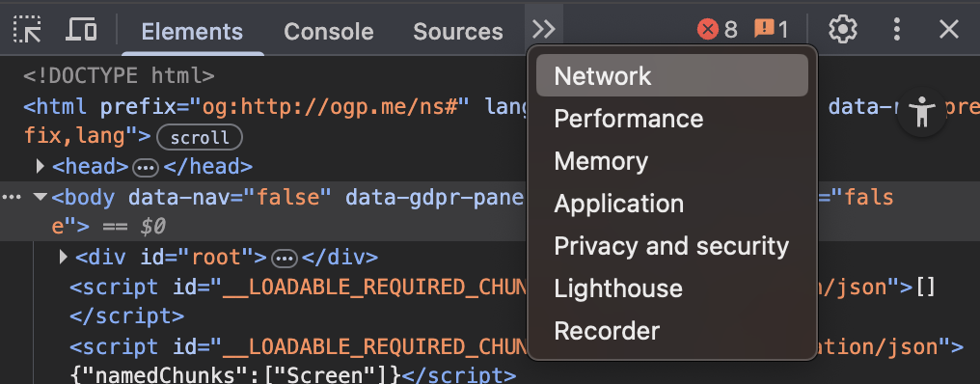Click the scroll badge on html element
This screenshot has width=980, height=384.
tap(200, 138)
